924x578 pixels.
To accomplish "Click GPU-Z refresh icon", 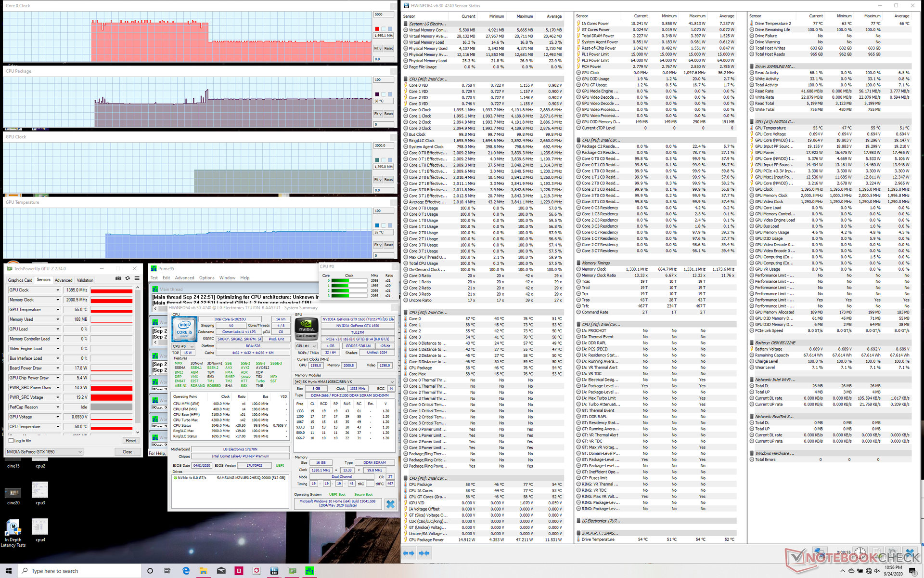I will (128, 278).
